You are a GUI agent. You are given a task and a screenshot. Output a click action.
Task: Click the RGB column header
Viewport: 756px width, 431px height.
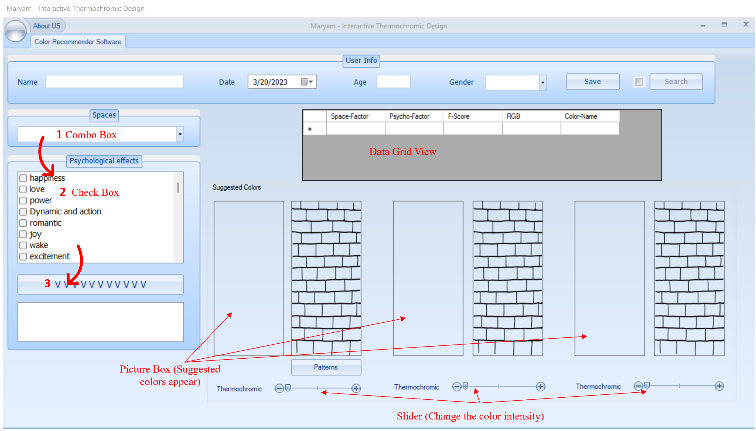pyautogui.click(x=531, y=116)
